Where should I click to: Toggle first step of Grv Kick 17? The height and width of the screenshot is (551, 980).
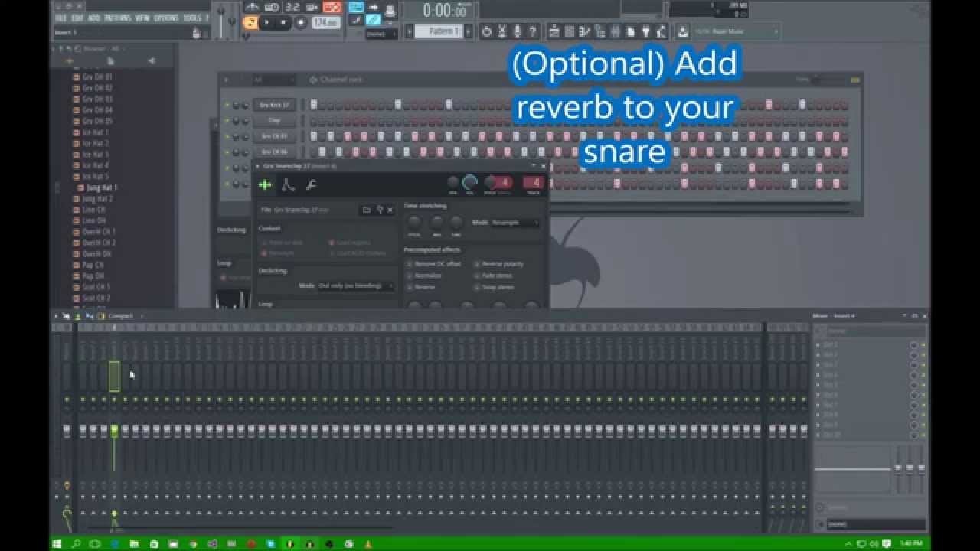314,105
